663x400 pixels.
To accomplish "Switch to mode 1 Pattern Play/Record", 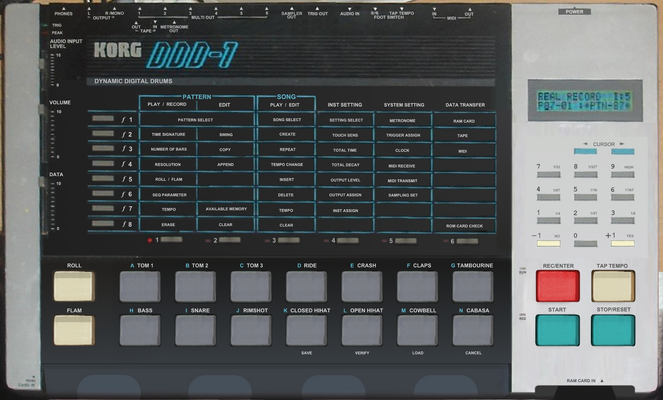I will 171,240.
